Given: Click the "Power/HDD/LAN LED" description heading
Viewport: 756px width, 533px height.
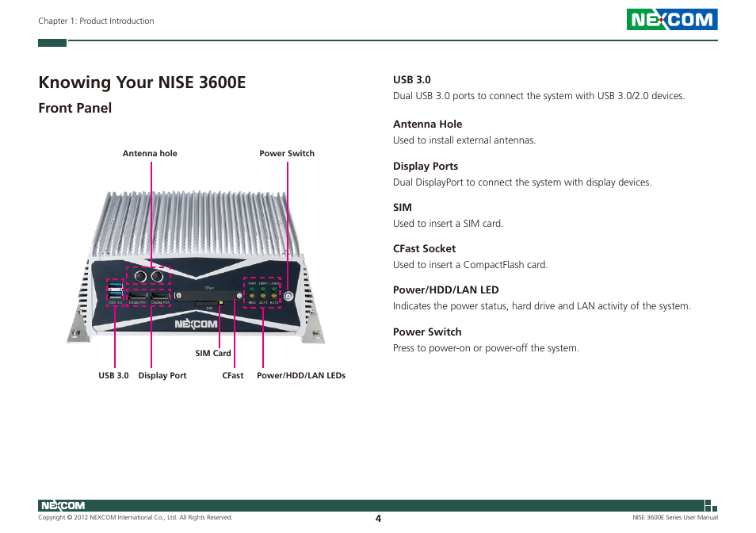Looking at the screenshot, I should [x=445, y=290].
